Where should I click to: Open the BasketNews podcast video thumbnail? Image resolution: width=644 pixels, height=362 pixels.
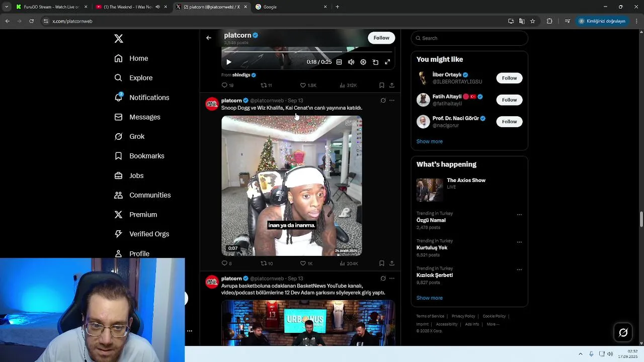point(308,323)
